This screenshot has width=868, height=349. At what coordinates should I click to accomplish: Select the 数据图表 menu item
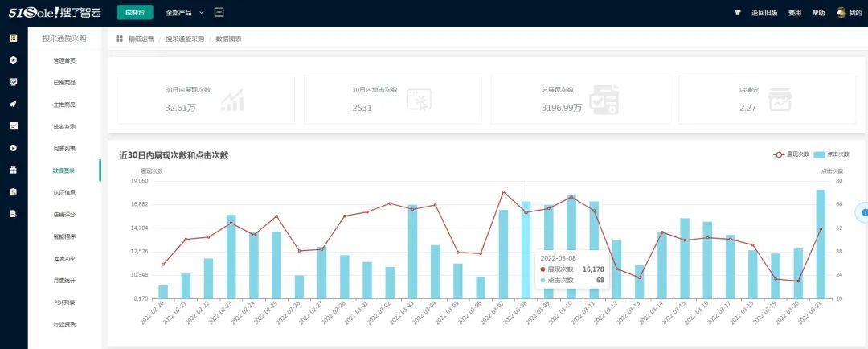click(x=64, y=170)
